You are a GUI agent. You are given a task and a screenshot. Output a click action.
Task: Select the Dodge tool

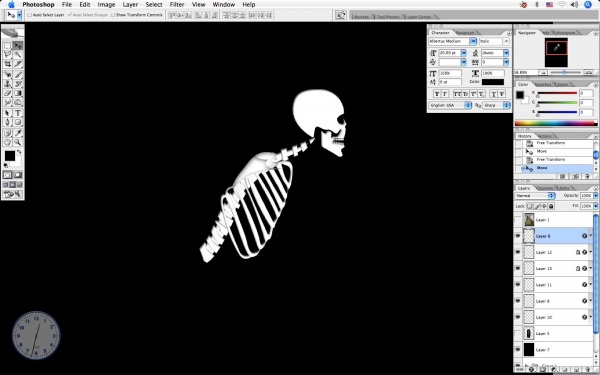tap(18, 102)
